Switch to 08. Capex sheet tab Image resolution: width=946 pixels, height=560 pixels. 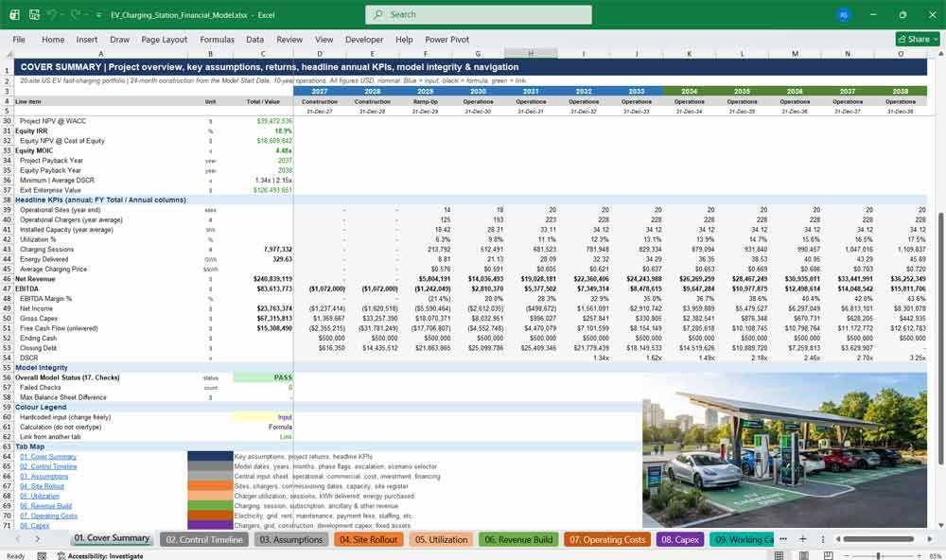[x=680, y=539]
